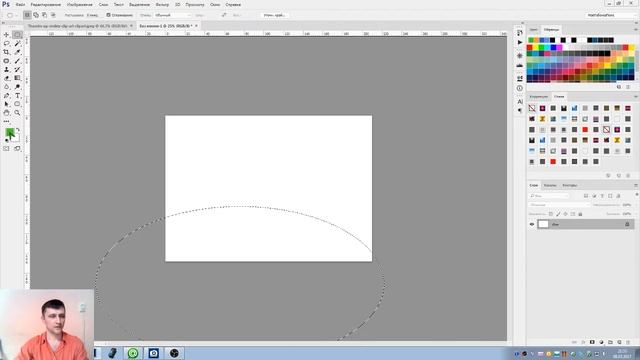Open the selection Style dropdown
Screen dimensions: 640x360
[172, 15]
